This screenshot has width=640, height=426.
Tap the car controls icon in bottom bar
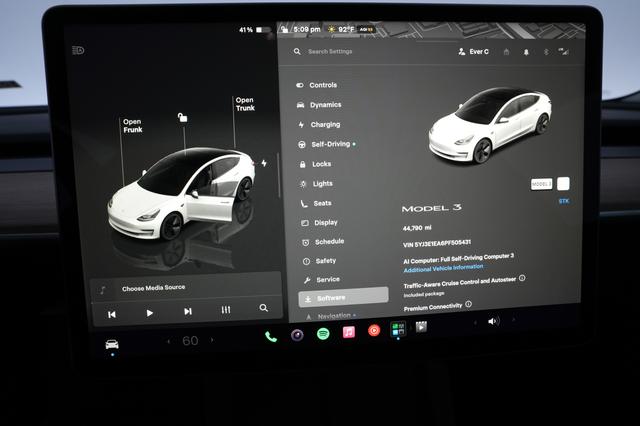[112, 344]
